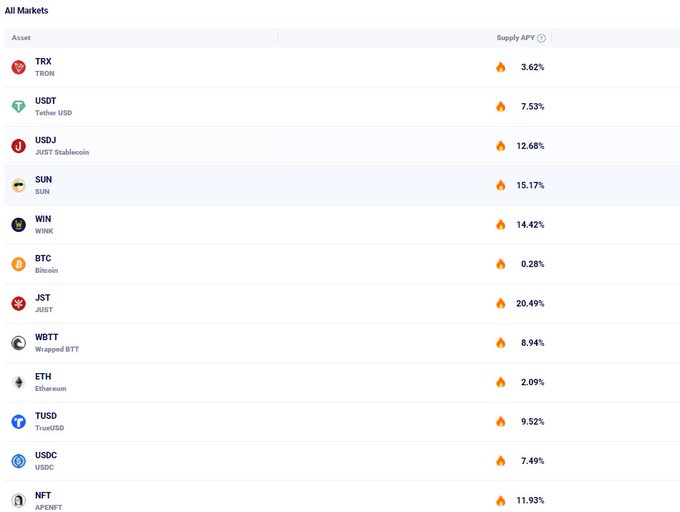Click the flame icon in SUN row
The image size is (680, 512).
pyautogui.click(x=500, y=185)
